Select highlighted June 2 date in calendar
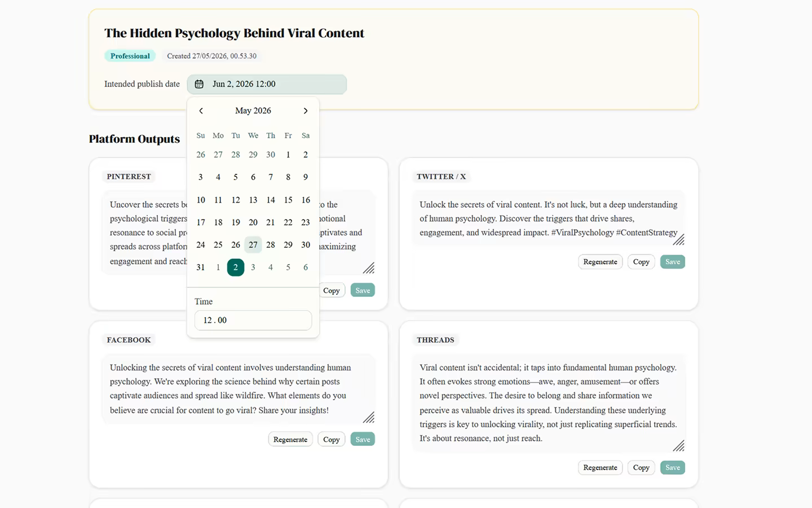This screenshot has width=812, height=508. 236,268
